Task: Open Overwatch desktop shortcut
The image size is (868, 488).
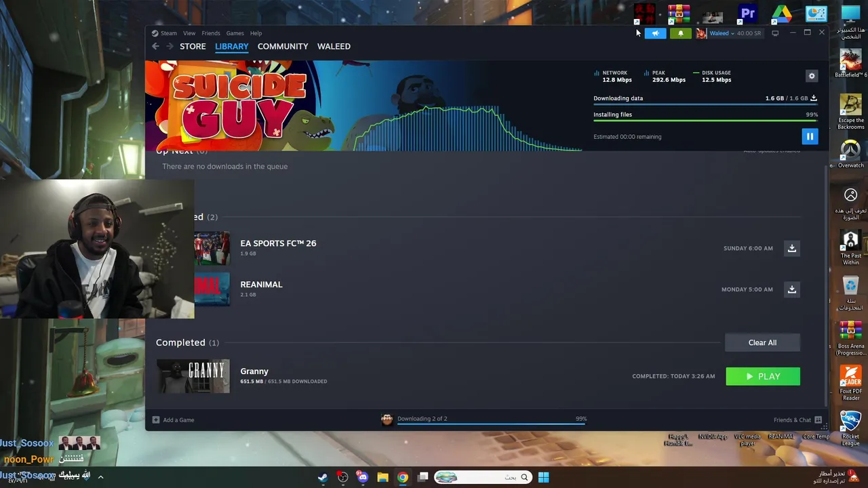Action: [850, 155]
